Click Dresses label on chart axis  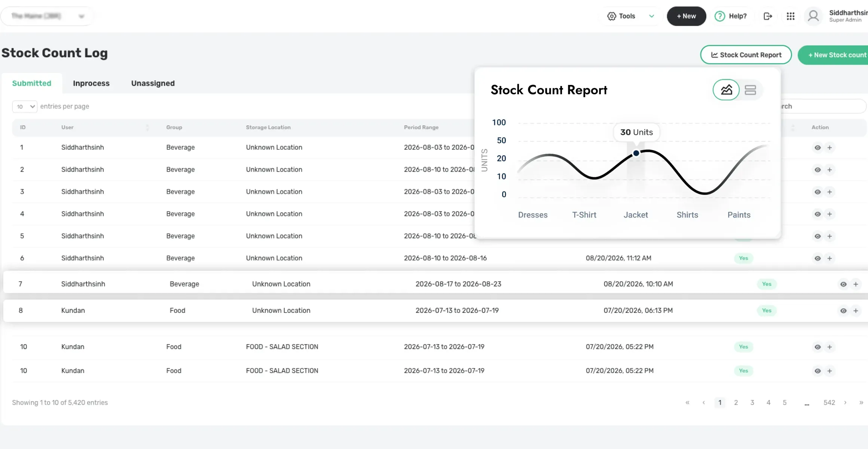coord(533,215)
